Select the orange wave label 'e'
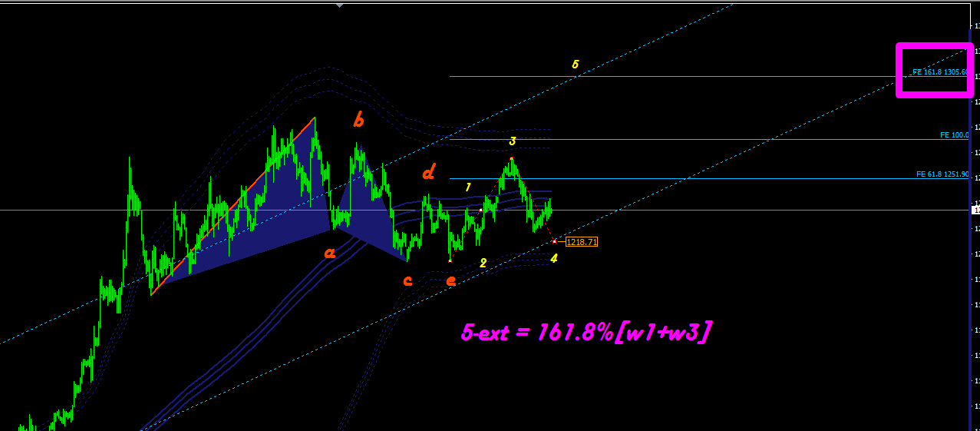This screenshot has height=431, width=980. tap(451, 281)
